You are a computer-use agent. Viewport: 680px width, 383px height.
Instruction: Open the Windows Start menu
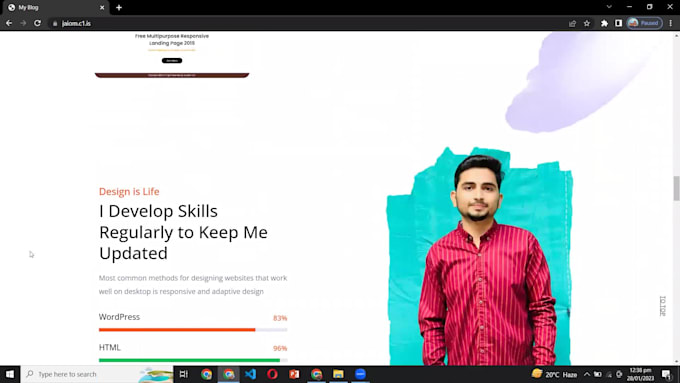[x=10, y=374]
